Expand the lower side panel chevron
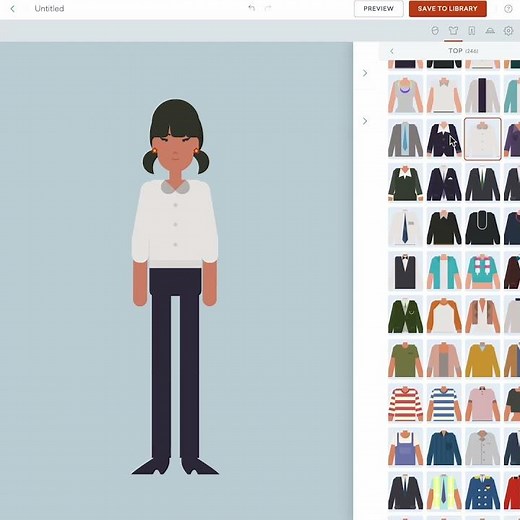520x520 pixels. [365, 121]
